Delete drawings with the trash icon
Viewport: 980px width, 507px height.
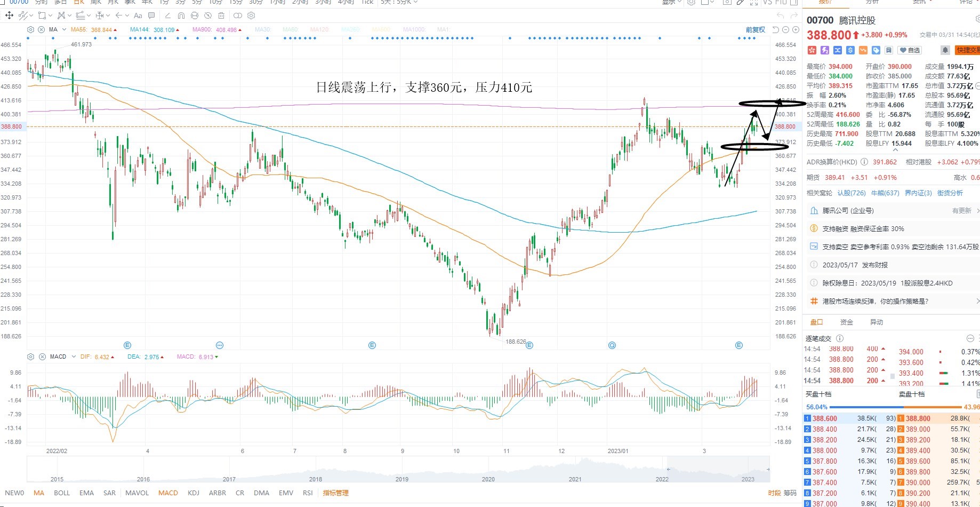click(221, 15)
